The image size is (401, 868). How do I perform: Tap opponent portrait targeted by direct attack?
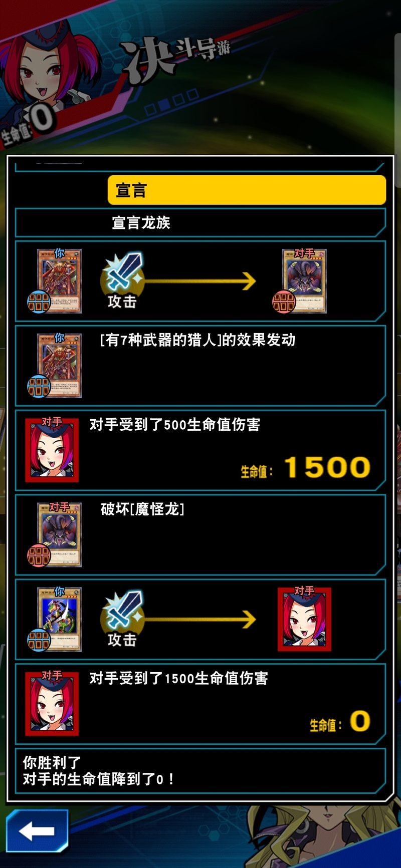[304, 619]
